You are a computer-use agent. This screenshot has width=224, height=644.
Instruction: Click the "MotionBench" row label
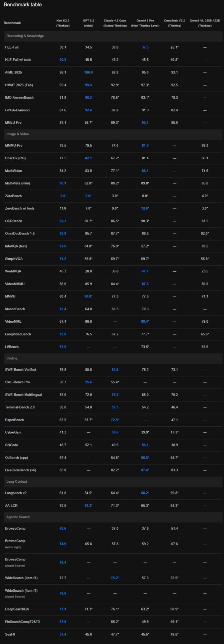[15, 309]
